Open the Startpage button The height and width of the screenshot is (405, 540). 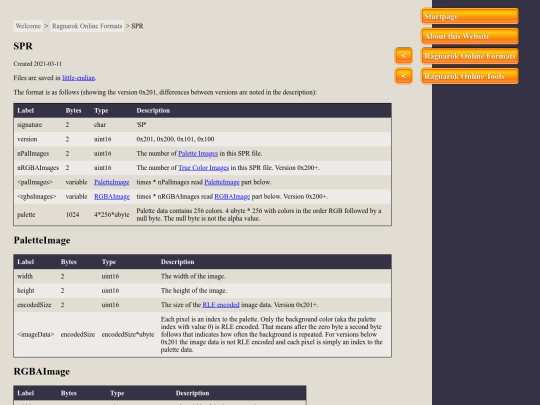click(470, 16)
